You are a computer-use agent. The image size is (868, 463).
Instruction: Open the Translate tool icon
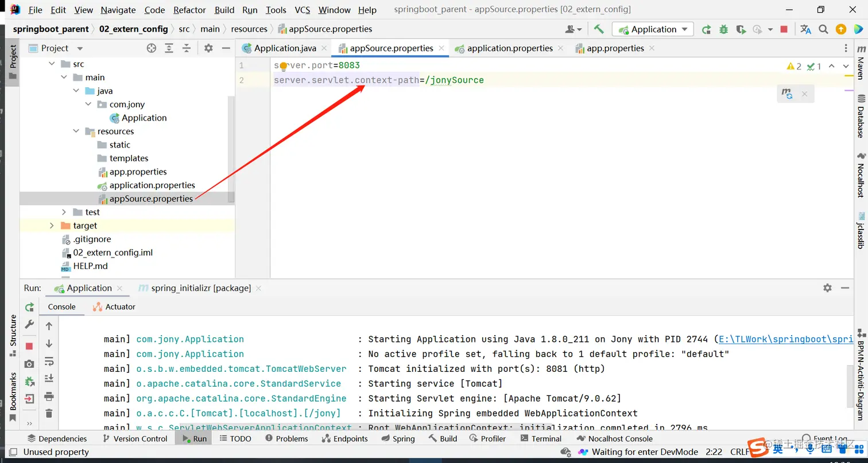805,29
